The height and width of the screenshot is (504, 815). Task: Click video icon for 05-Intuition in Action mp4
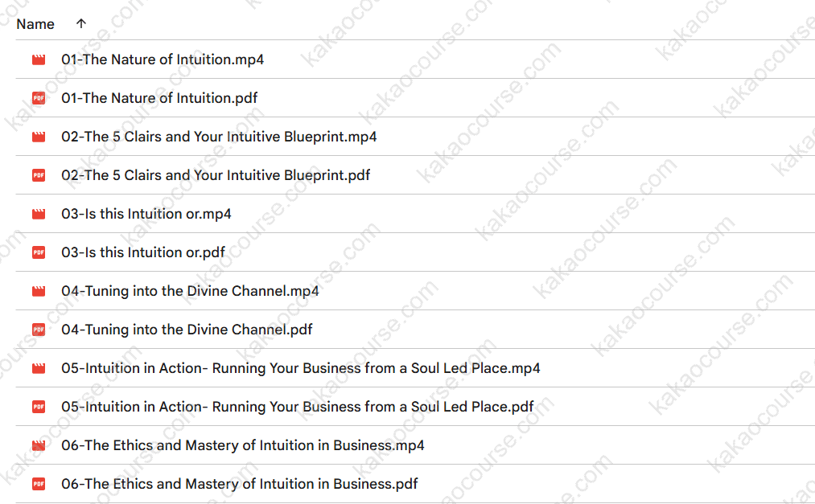[x=39, y=368]
